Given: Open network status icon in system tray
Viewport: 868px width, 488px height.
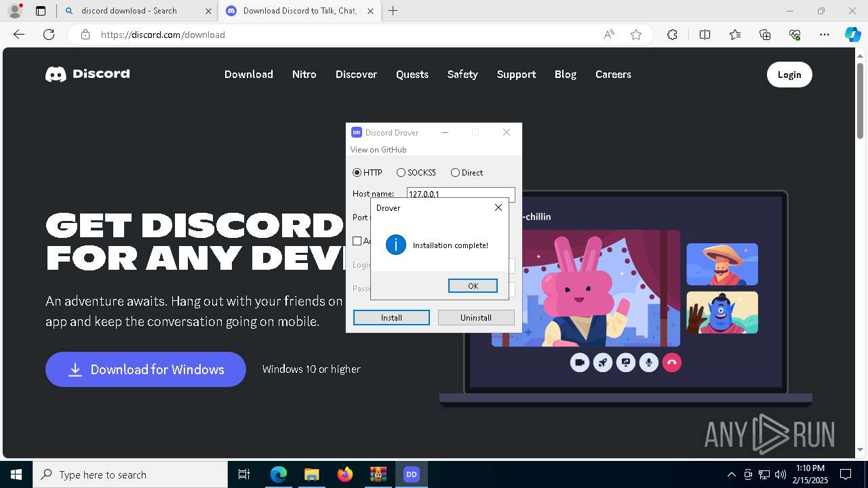Looking at the screenshot, I should pos(764,474).
